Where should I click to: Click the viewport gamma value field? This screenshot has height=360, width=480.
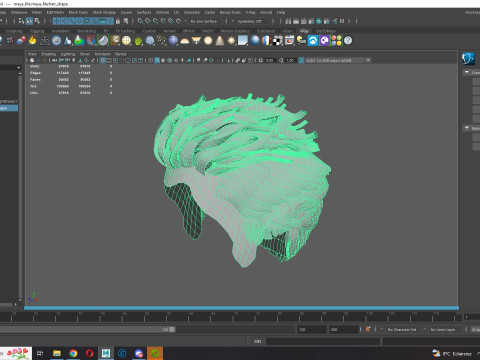point(290,60)
